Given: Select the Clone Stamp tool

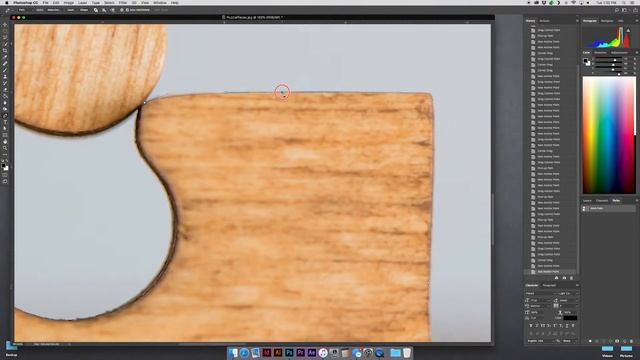Looking at the screenshot, I should pyautogui.click(x=5, y=76).
